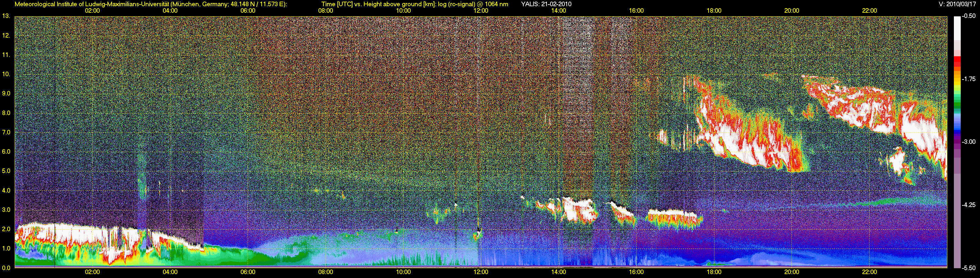The height and width of the screenshot is (278, 980).
Task: Click the -1.75 color scale value
Action: coord(969,79)
